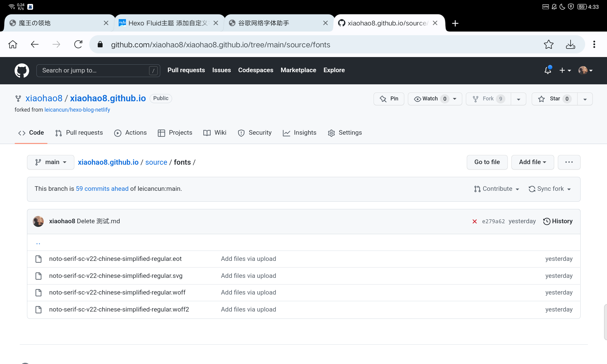This screenshot has width=607, height=364.
Task: Click the failed commit status X icon
Action: pos(475,221)
